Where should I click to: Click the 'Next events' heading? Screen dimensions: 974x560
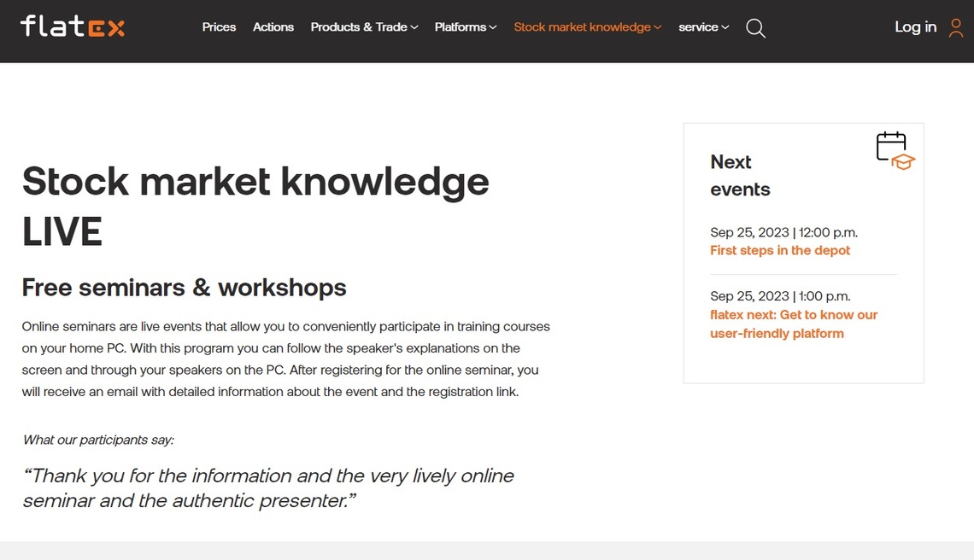[x=740, y=176]
